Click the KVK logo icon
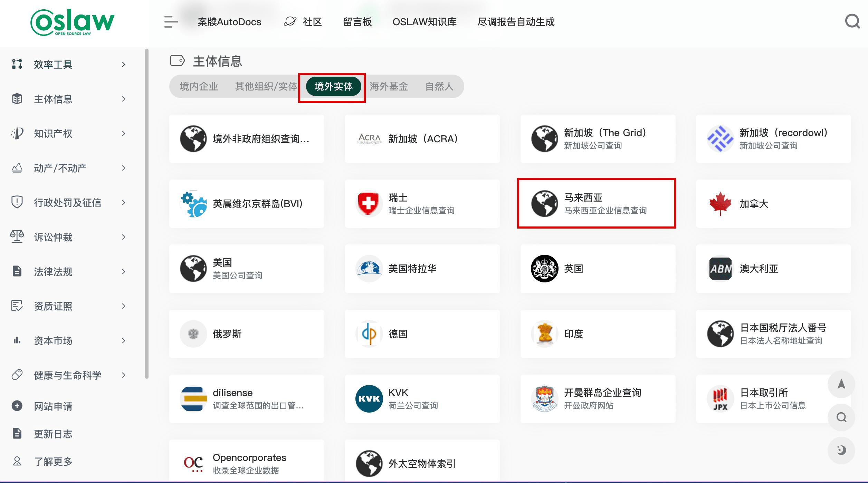 coord(369,399)
